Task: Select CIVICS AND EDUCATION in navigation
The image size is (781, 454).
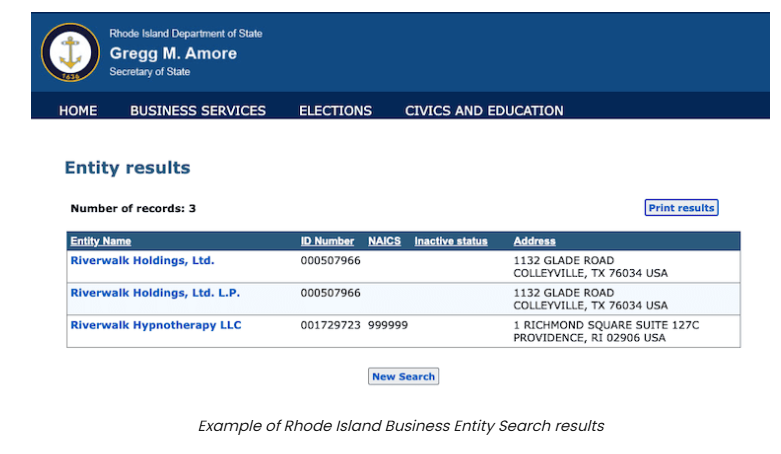Action: (x=484, y=111)
